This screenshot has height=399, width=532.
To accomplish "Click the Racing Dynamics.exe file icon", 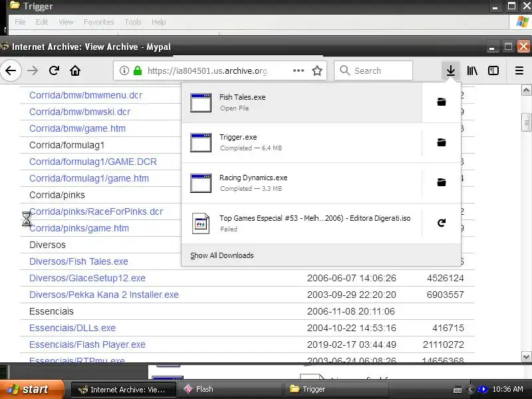I will (x=201, y=183).
